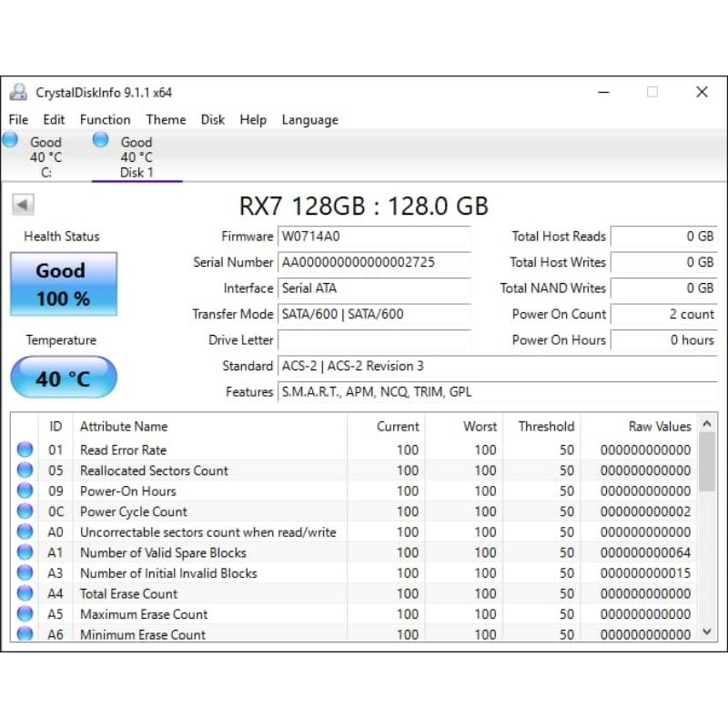The width and height of the screenshot is (728, 728).
Task: Open the Theme menu
Action: tap(166, 119)
